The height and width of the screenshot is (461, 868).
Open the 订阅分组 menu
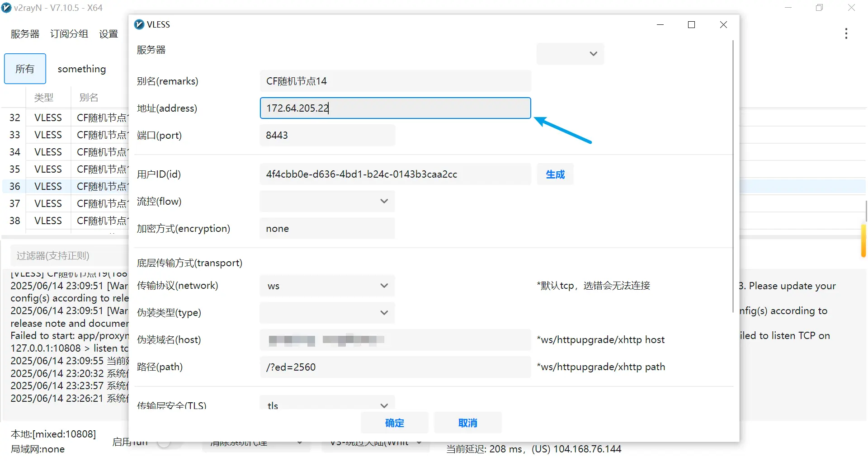coord(69,34)
